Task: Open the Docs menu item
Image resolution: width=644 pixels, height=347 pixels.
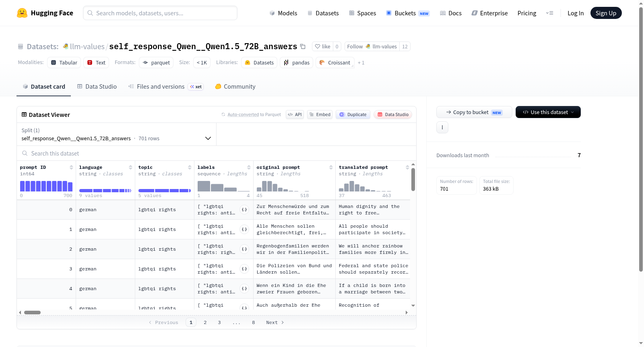Action: 451,13
